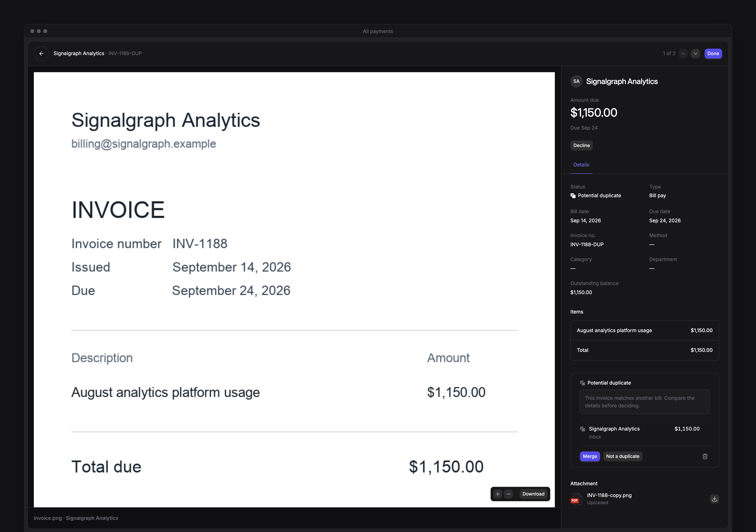Delete the duplicate with trash icon
Screen dimensions: 756x532
click(705, 456)
